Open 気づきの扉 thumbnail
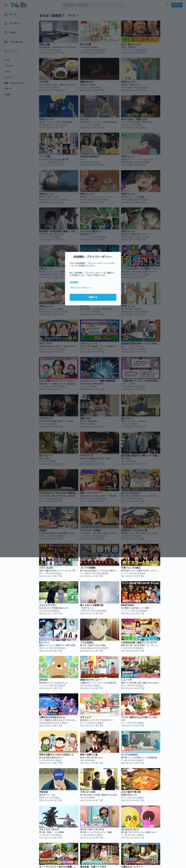This screenshot has width=186, height=868. click(100, 31)
